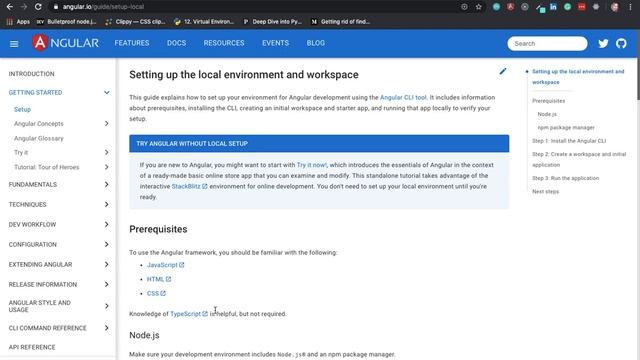640x360 pixels.
Task: Open the DOCS nav item
Action: (176, 43)
